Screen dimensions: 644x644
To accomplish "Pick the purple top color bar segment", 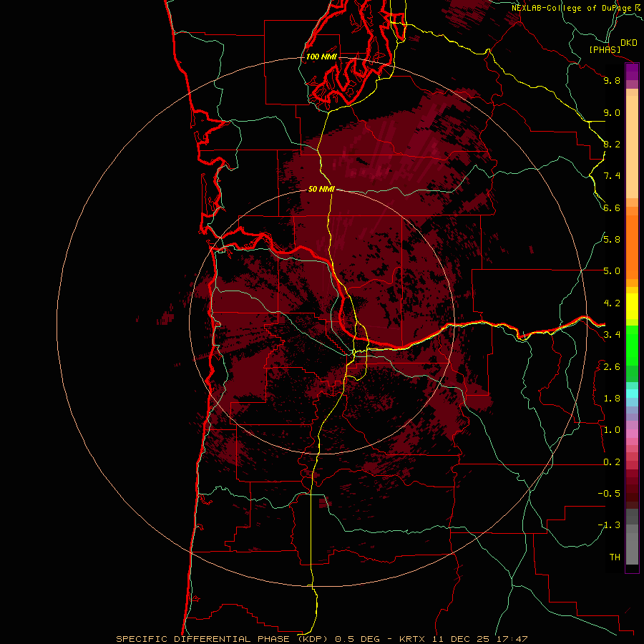I will click(632, 72).
